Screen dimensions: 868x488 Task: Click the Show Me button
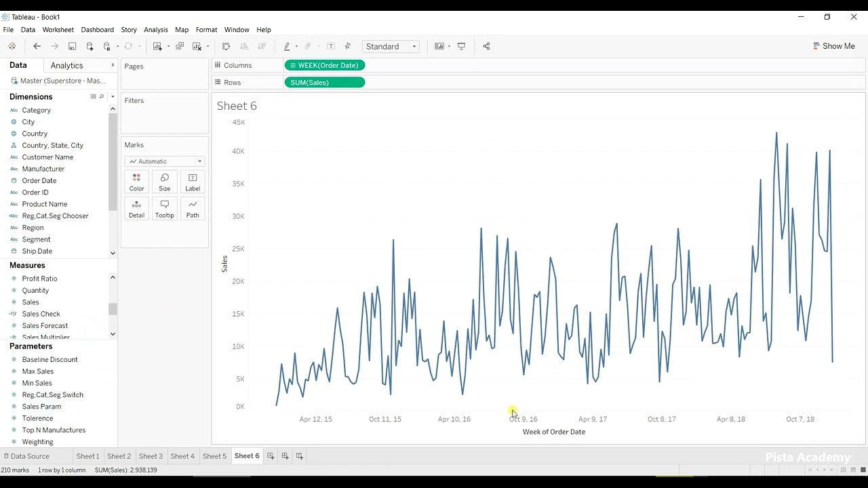coord(834,46)
